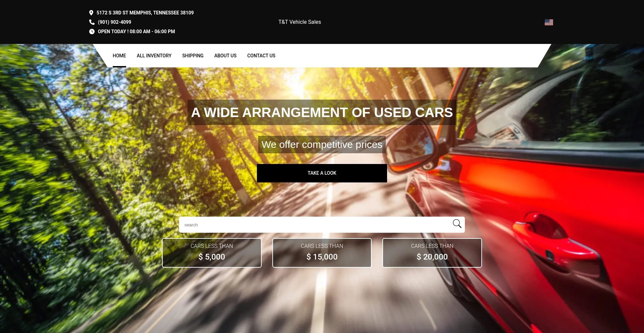Click the dealership street address
Screen dimensions: 644x333
(x=145, y=13)
